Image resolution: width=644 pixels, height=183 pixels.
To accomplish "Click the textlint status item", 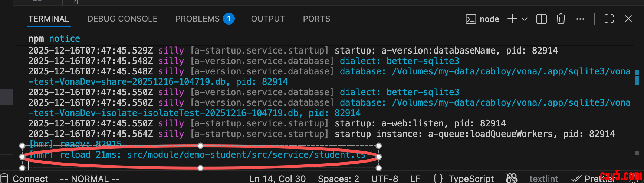I will 544,179.
